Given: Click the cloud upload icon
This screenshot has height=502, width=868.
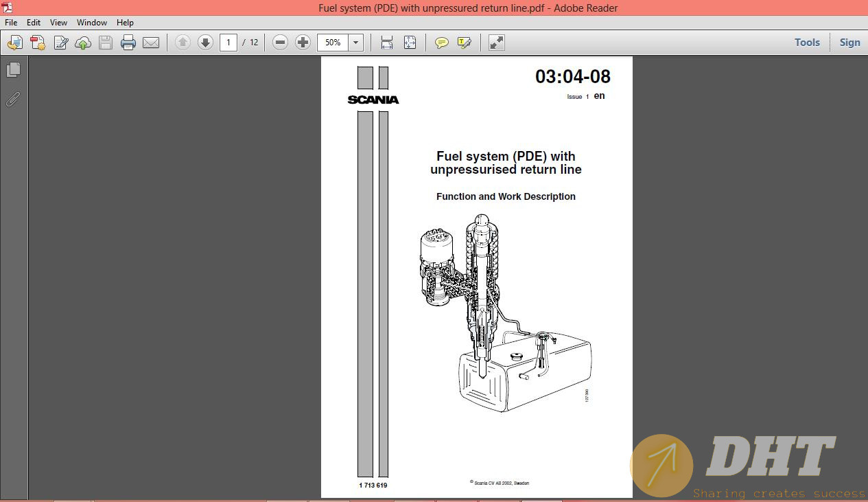Looking at the screenshot, I should click(83, 43).
